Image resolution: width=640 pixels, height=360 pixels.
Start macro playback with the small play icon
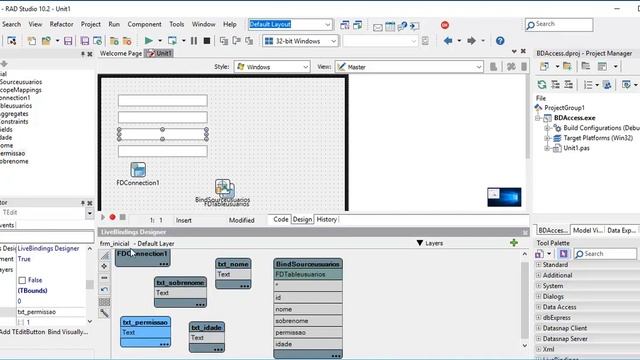(103, 217)
